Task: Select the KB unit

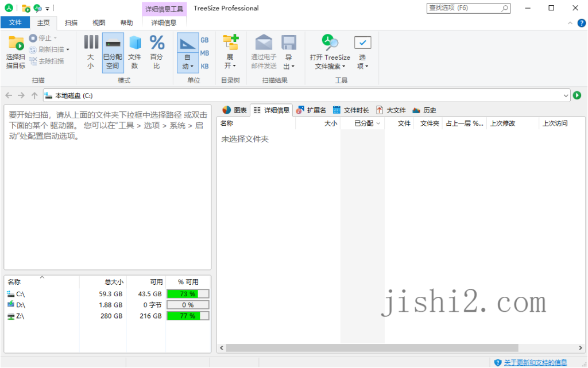Action: pos(204,67)
